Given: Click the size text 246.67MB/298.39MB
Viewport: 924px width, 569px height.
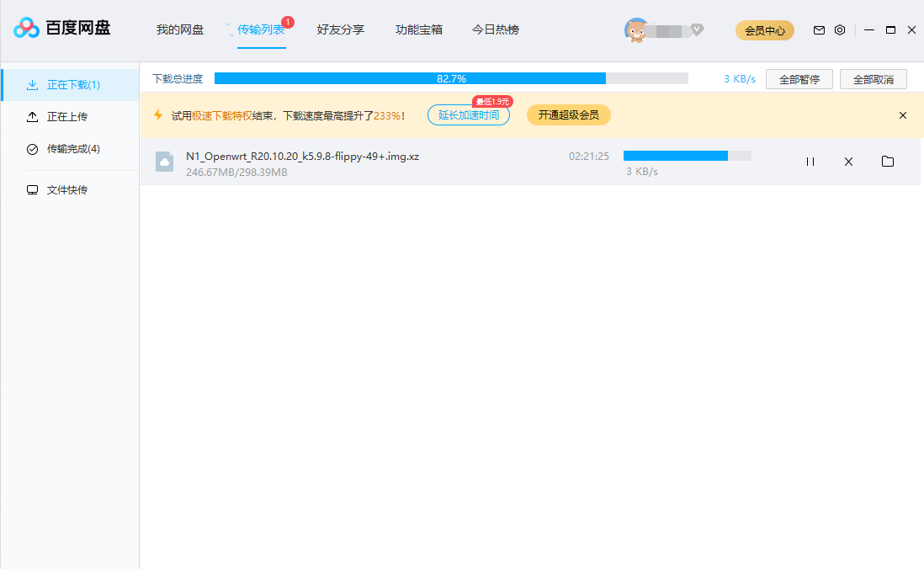Looking at the screenshot, I should (237, 173).
